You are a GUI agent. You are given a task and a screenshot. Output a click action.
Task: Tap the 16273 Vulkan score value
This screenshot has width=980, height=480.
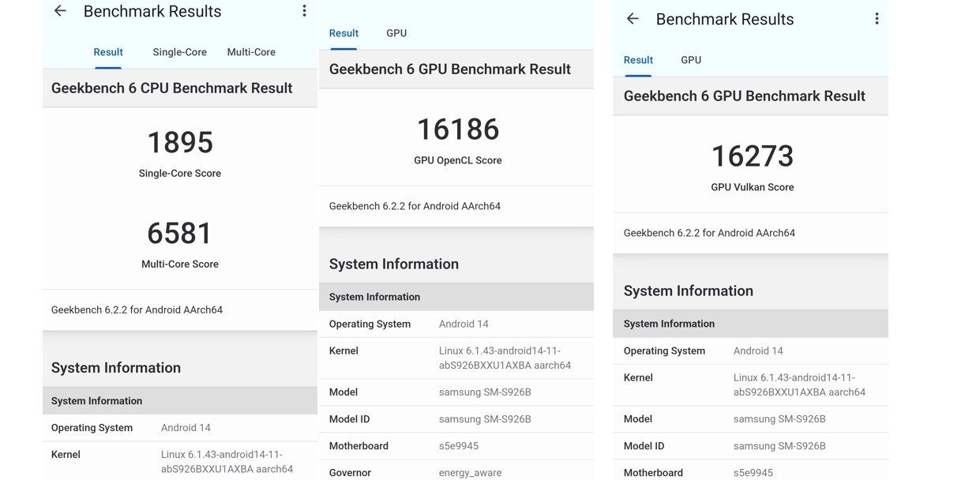pyautogui.click(x=753, y=156)
